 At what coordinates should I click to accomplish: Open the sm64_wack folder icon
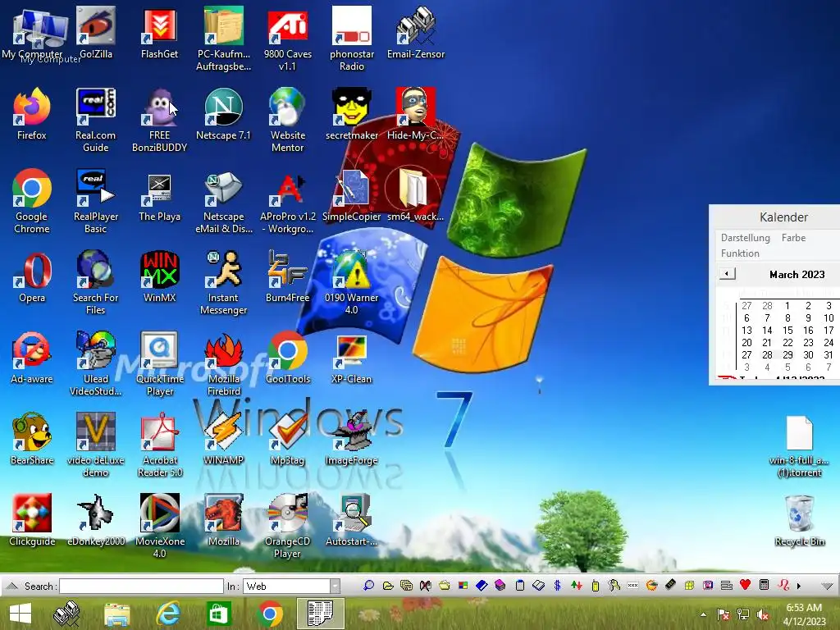tap(416, 195)
